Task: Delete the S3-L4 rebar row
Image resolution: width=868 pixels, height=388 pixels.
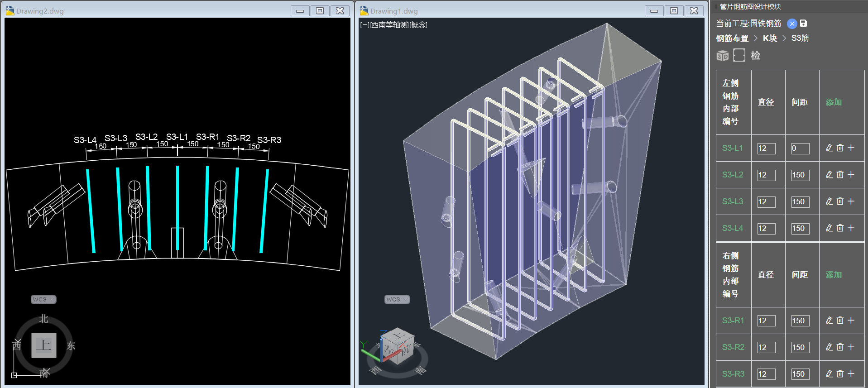Action: 840,228
